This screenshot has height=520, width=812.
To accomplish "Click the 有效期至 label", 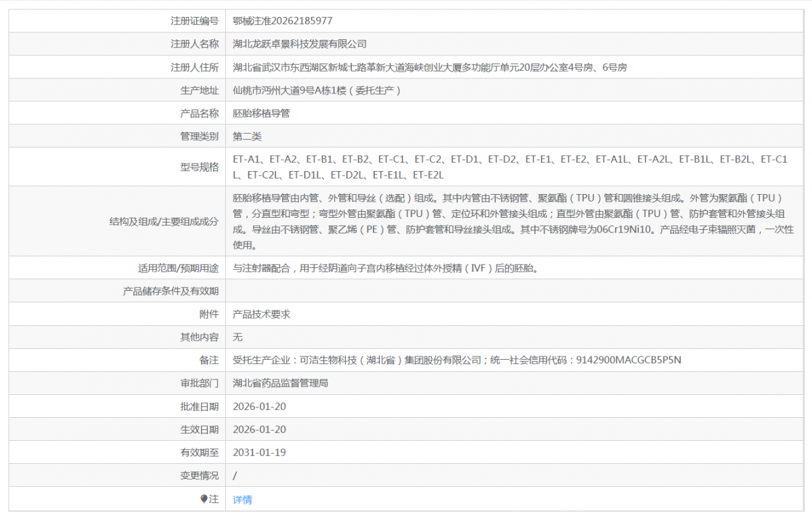I will tap(200, 452).
